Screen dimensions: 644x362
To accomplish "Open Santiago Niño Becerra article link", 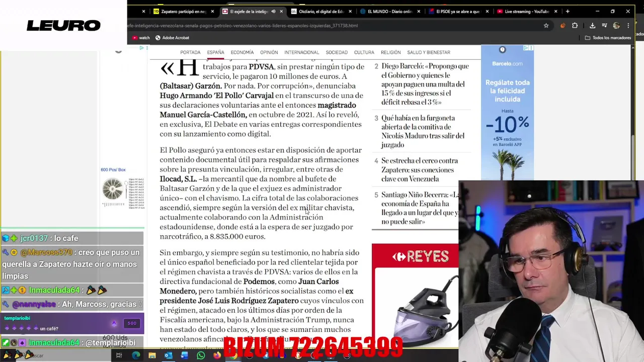I will pos(420,208).
